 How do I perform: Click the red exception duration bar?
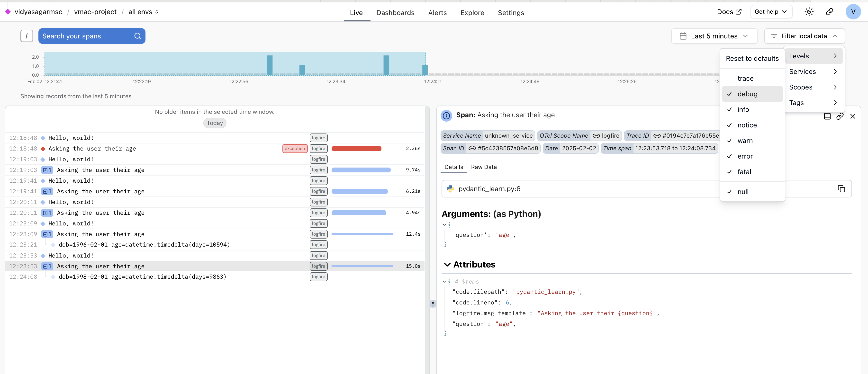point(356,149)
